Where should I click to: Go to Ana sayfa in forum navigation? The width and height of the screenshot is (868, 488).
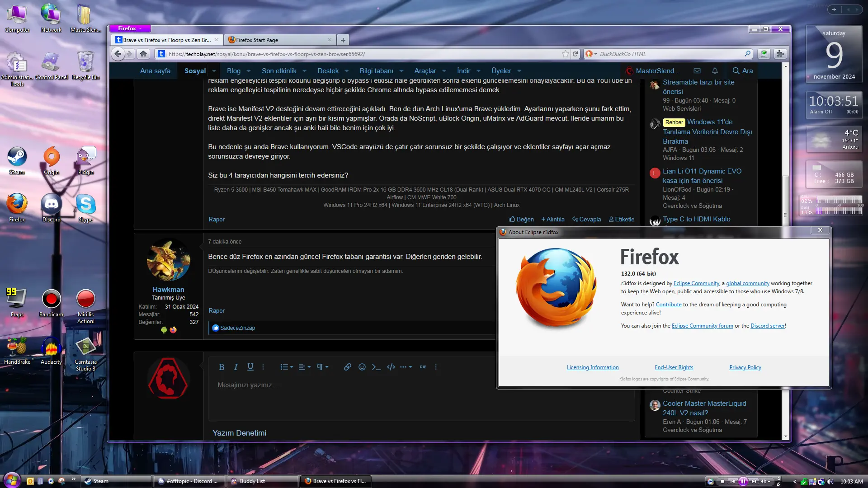[x=155, y=71]
